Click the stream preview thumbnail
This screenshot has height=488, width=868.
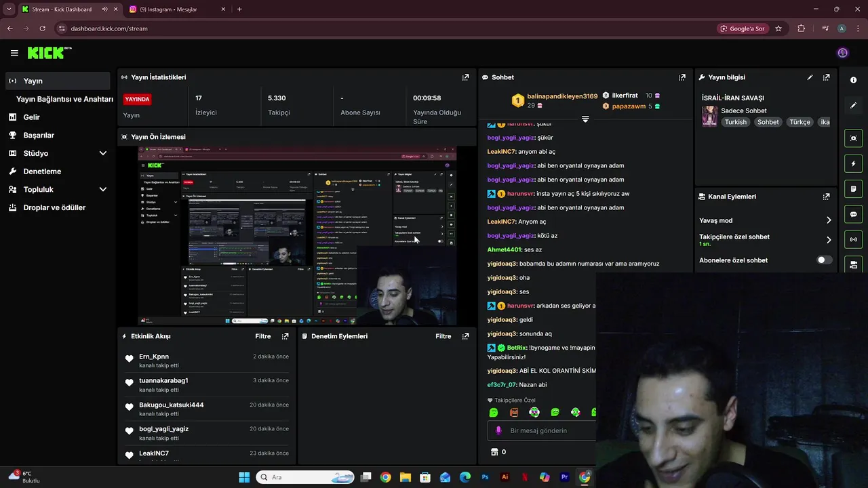297,235
